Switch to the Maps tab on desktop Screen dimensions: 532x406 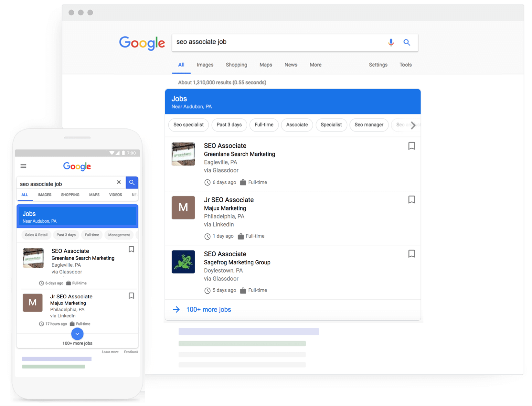click(266, 65)
